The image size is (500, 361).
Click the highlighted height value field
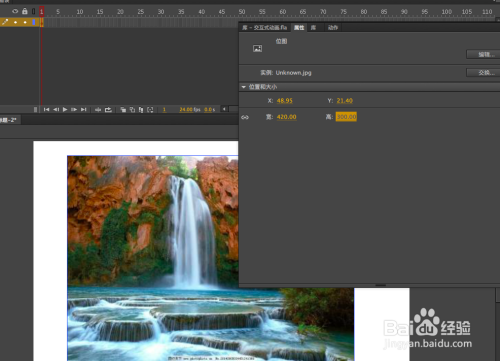coord(346,117)
